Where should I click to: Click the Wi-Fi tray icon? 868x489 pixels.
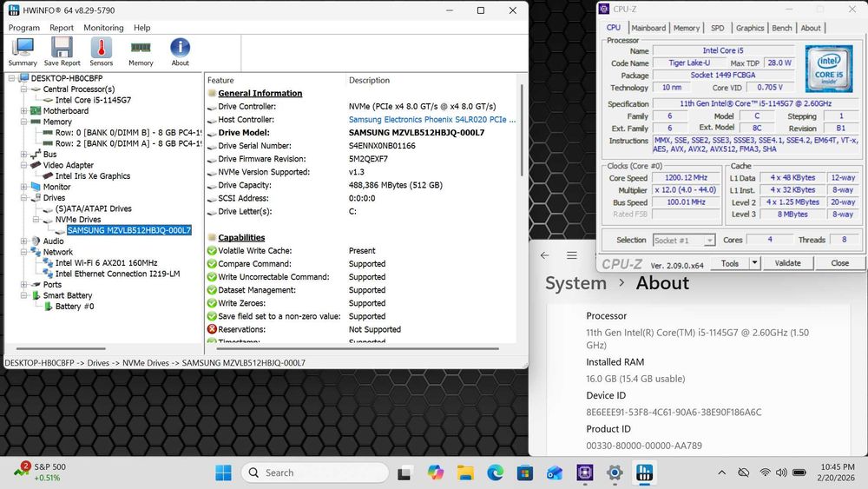click(x=765, y=472)
